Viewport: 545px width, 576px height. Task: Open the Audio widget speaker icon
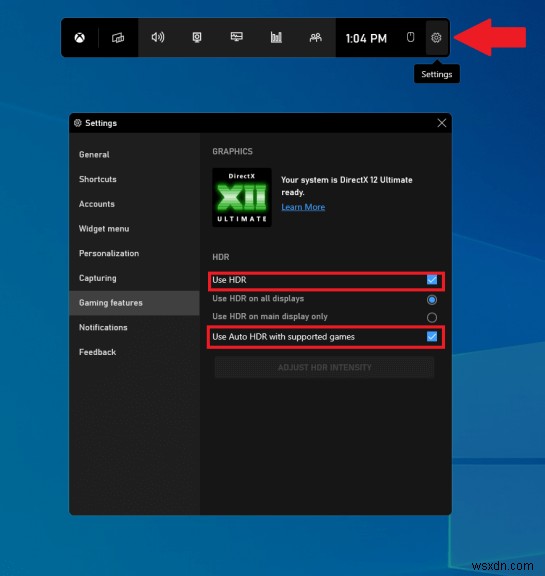(158, 37)
